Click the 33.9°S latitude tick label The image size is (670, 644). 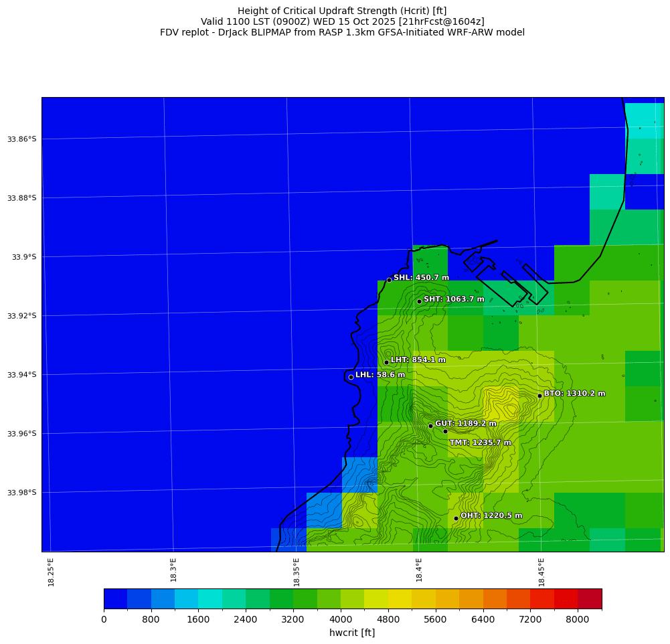point(22,257)
